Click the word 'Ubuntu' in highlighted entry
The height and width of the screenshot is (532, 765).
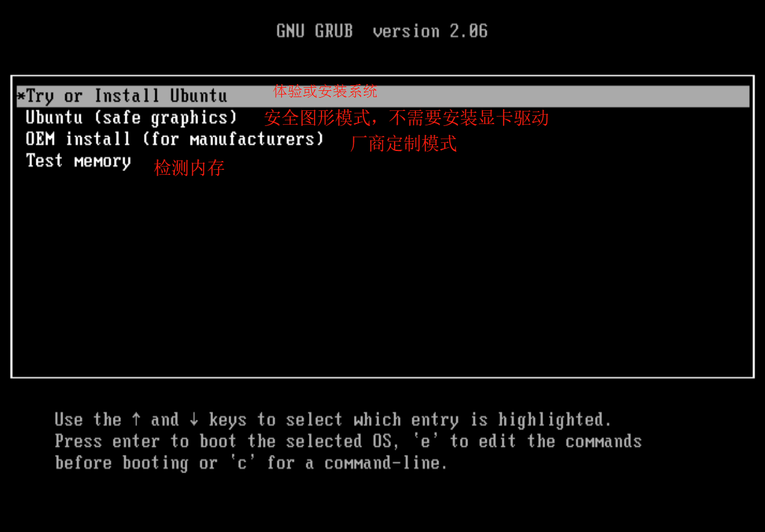(x=199, y=96)
